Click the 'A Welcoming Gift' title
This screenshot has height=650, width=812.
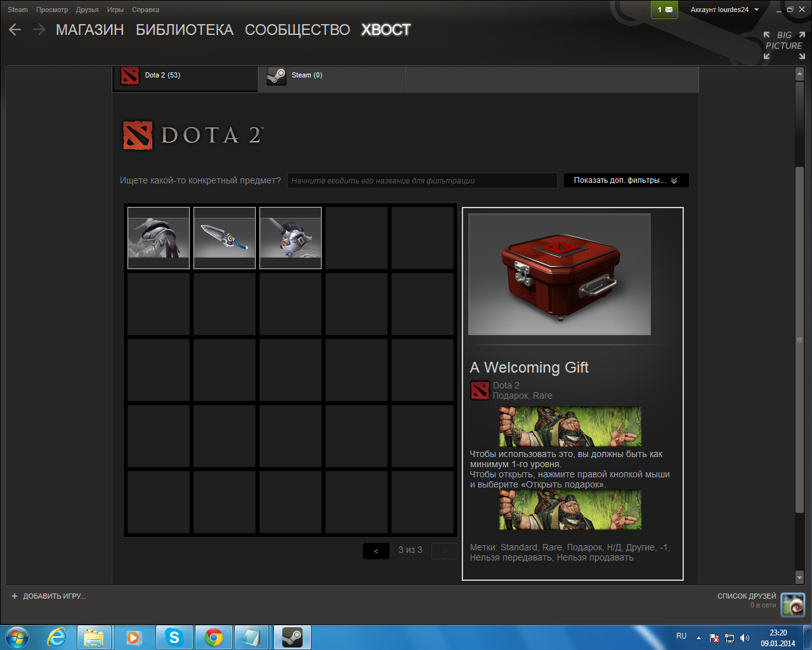tap(529, 368)
